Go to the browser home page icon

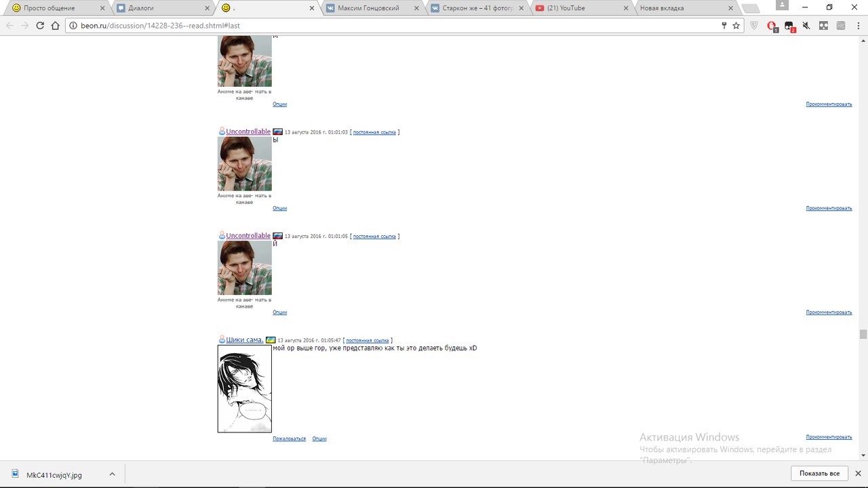pos(56,26)
